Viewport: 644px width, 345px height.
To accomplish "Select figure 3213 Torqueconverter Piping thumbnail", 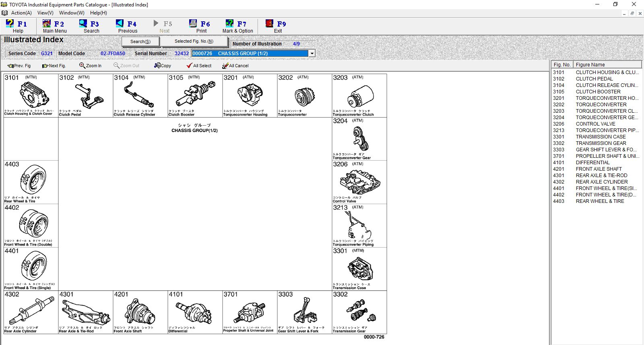I will [x=359, y=226].
